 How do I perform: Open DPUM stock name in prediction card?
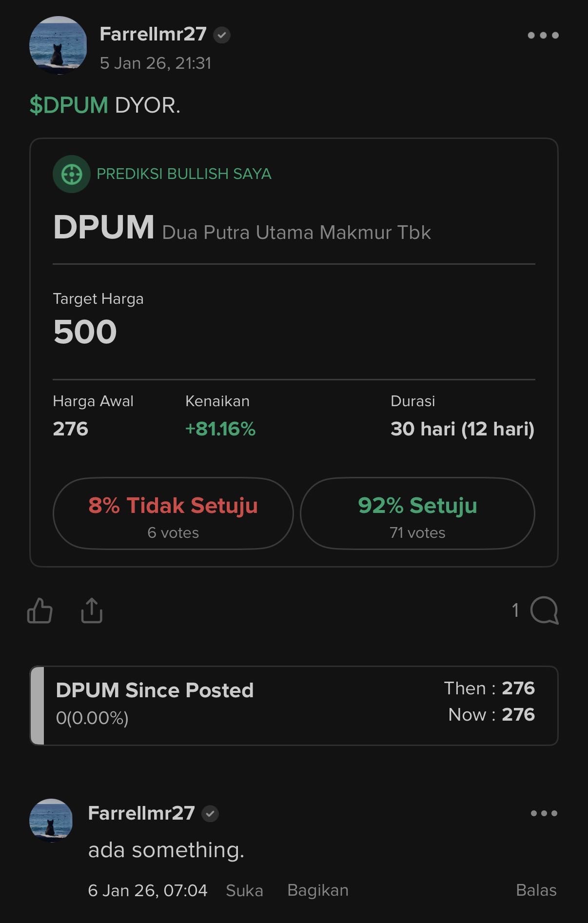(x=104, y=228)
